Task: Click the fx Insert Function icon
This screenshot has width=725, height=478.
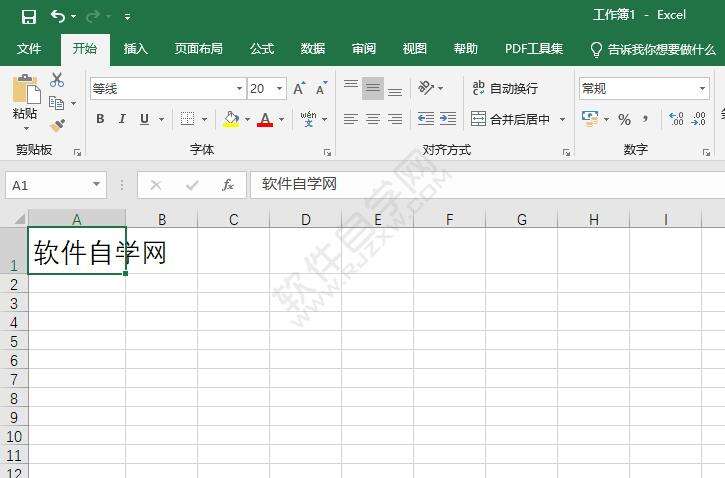Action: tap(227, 185)
